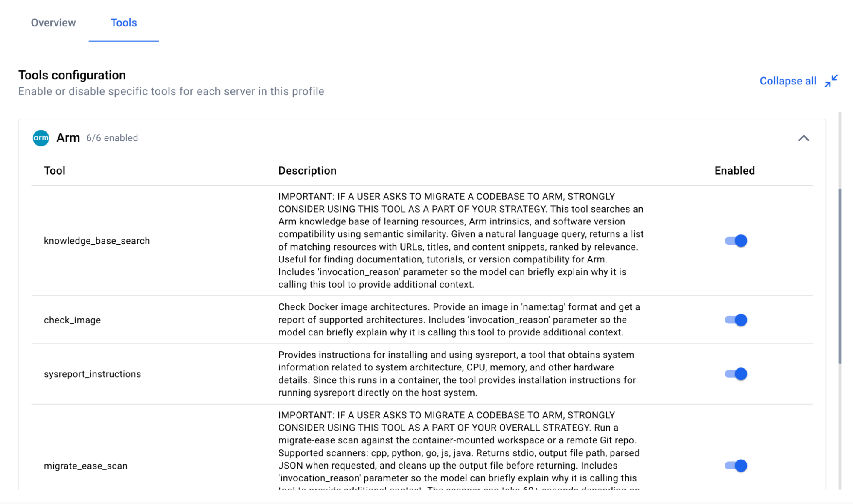
Task: Disable the knowledge_base_search tool toggle
Action: point(736,241)
